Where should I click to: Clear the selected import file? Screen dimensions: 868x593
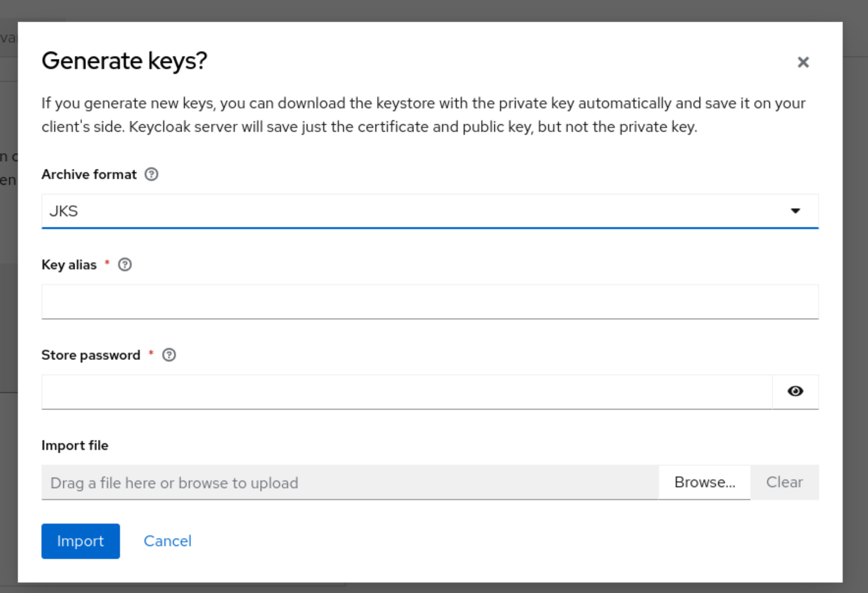pyautogui.click(x=784, y=482)
